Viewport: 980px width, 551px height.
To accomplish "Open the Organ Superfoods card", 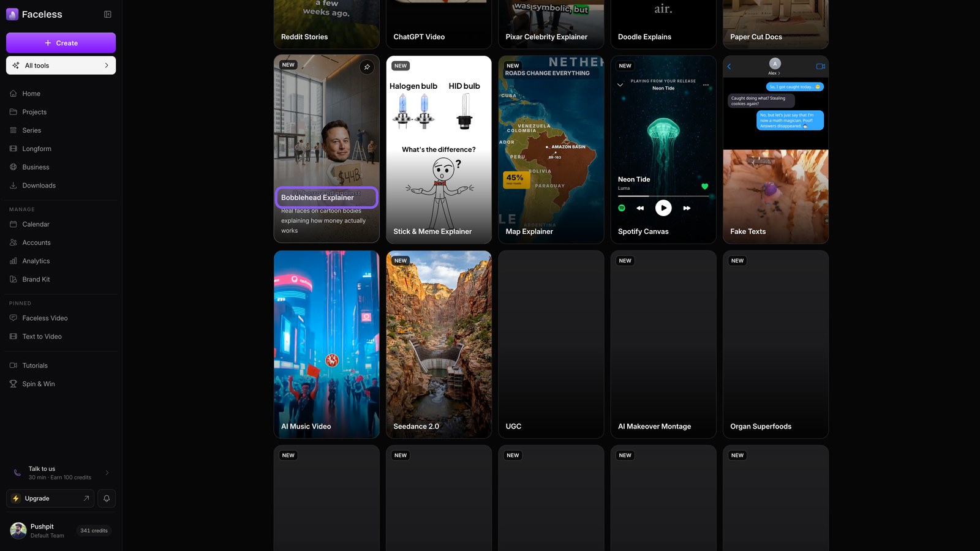I will (775, 345).
